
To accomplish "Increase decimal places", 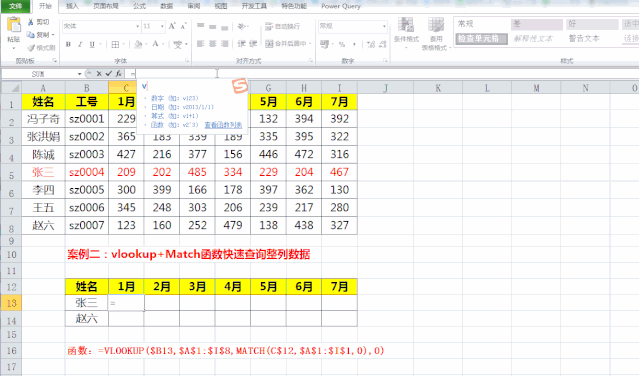I will click(x=370, y=44).
